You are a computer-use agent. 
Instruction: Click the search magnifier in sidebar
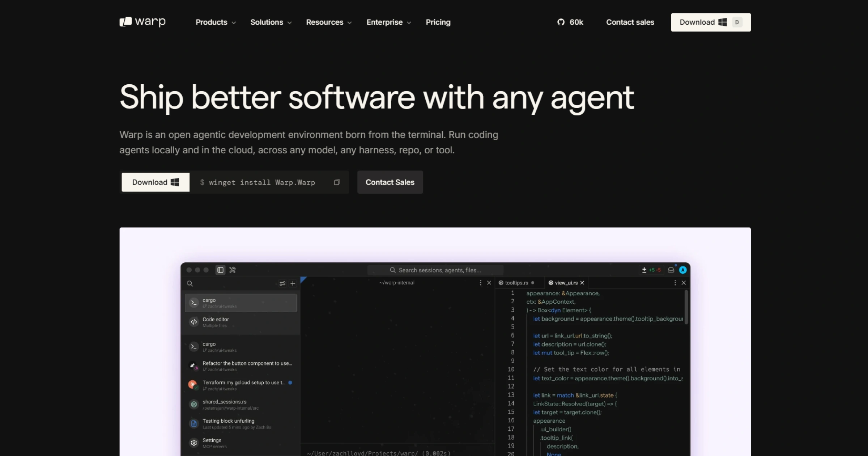point(190,283)
